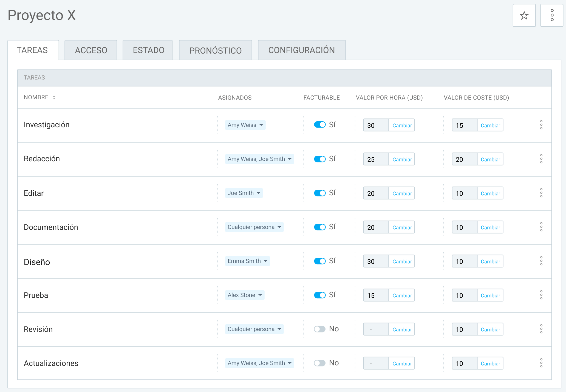Screen dimensions: 566x392
Task: Click the Revisión task name
Action: coord(38,329)
